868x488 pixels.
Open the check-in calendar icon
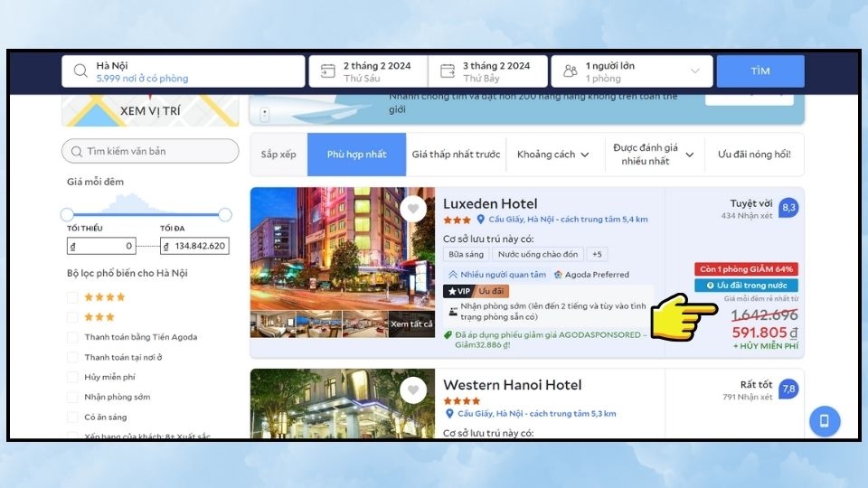(x=327, y=70)
